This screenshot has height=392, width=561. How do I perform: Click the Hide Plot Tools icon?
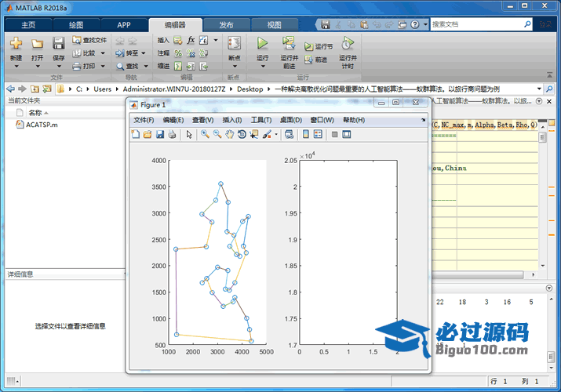click(x=334, y=134)
